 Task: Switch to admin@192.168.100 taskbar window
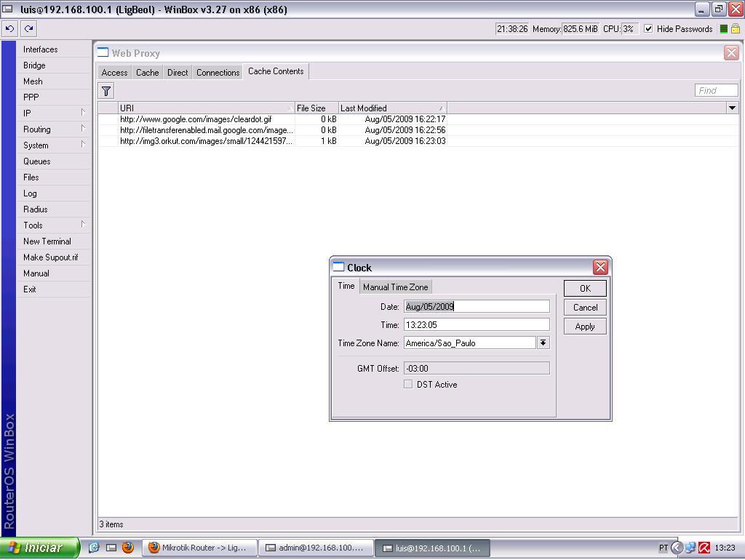point(316,548)
